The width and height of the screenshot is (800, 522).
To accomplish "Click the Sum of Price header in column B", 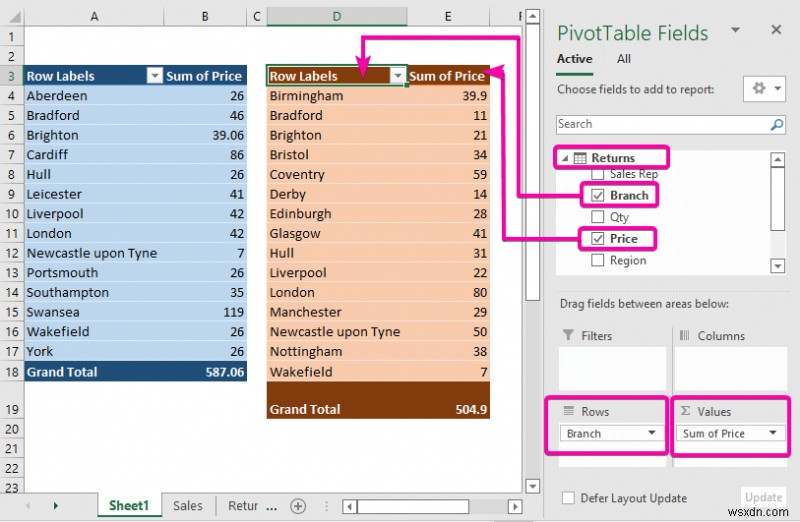I will pos(205,76).
